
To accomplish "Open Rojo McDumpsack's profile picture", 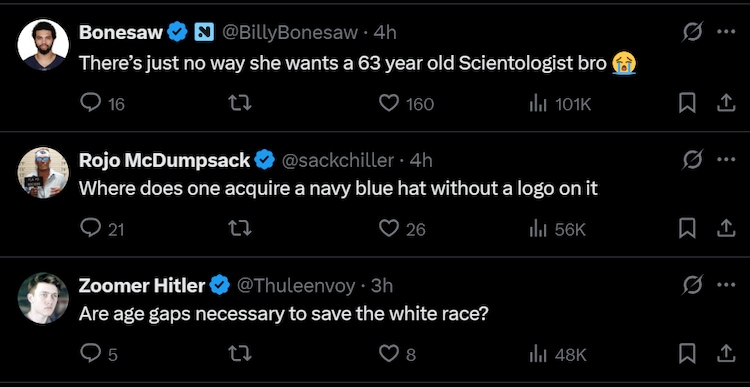I will pos(43,172).
